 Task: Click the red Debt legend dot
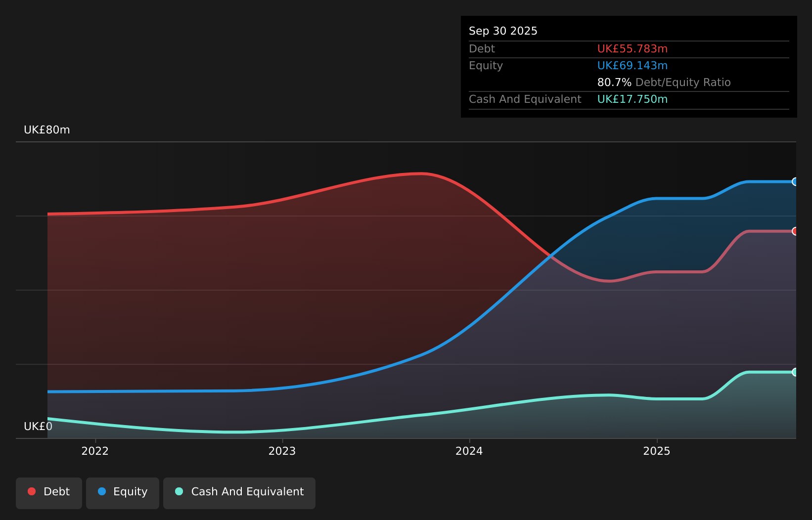point(32,491)
